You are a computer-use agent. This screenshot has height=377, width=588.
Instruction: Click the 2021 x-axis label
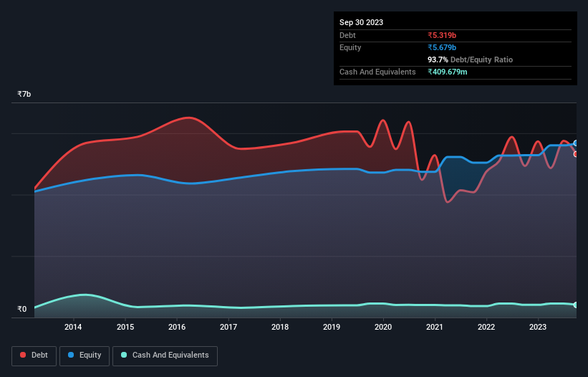click(435, 327)
